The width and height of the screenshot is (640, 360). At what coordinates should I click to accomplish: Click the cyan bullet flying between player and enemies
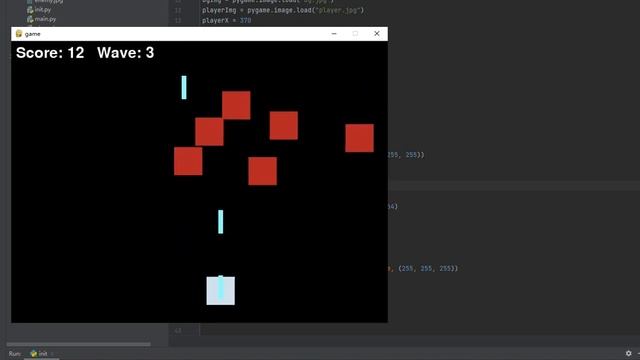click(221, 222)
